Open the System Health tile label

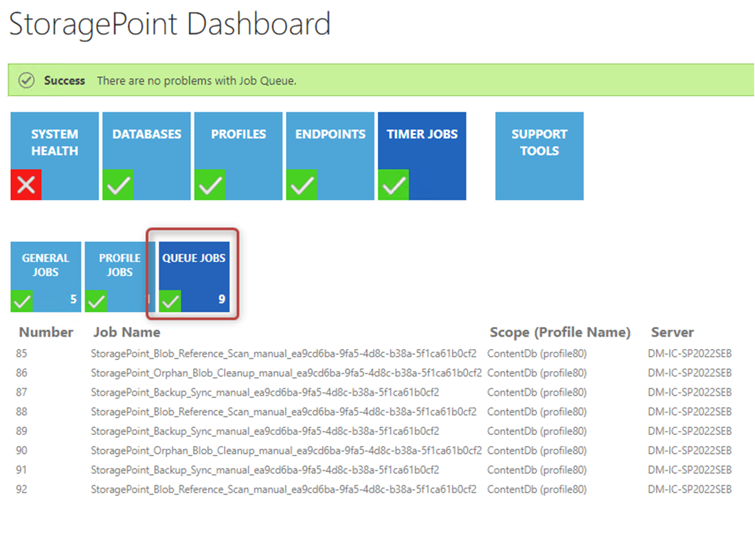pos(54,143)
